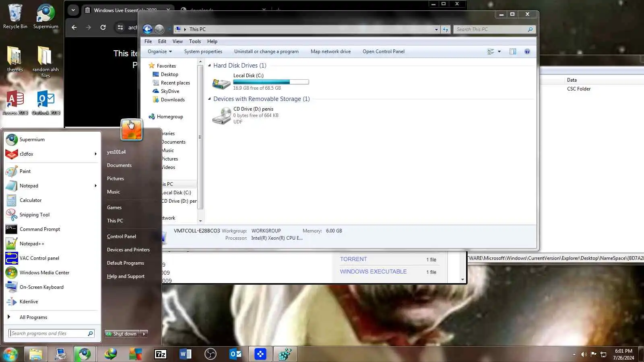
Task: Open the change view dropdown arrow
Action: (x=499, y=51)
